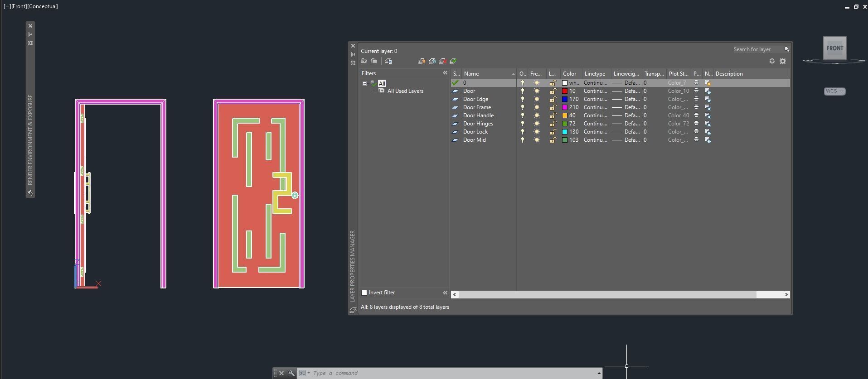Click the layer list horizontal scrollbar right arrow
868x379 pixels.
coord(786,294)
